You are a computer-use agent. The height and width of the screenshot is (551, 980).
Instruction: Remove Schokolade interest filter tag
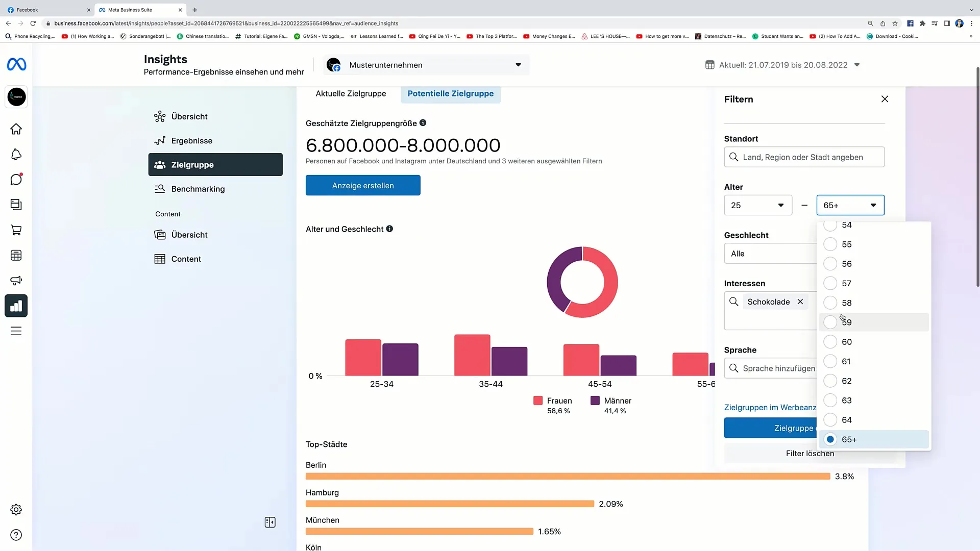tap(800, 302)
